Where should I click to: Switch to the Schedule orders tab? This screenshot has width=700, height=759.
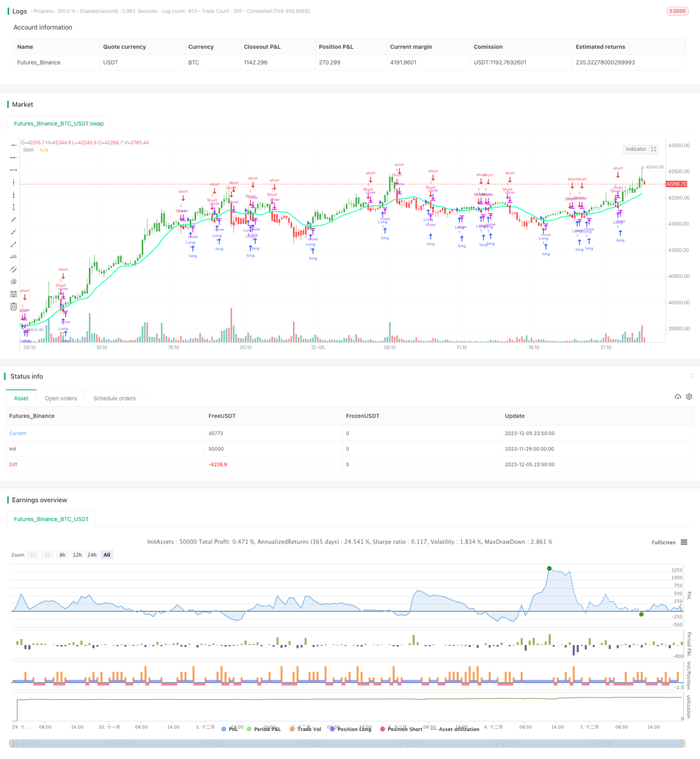[x=115, y=398]
